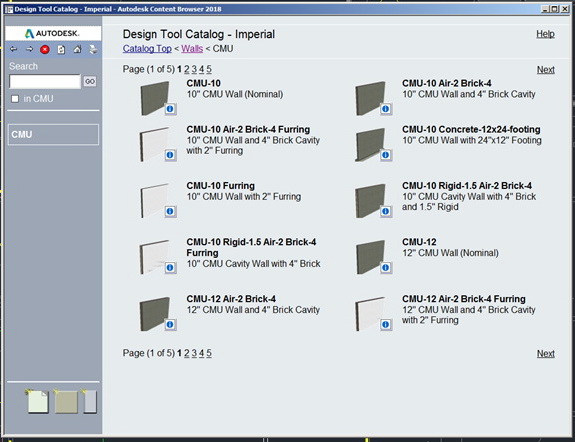The image size is (575, 442).
Task: Open info icon for CMU-10 Air-2 Brick-4 Furring
Action: point(170,155)
